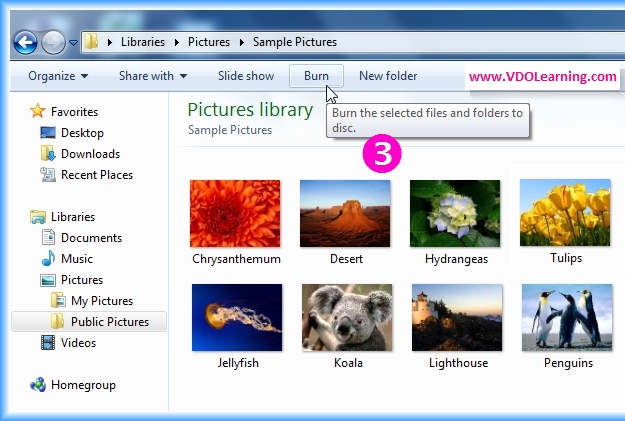Expand the arrow after Pictures breadcrumb

(x=242, y=42)
